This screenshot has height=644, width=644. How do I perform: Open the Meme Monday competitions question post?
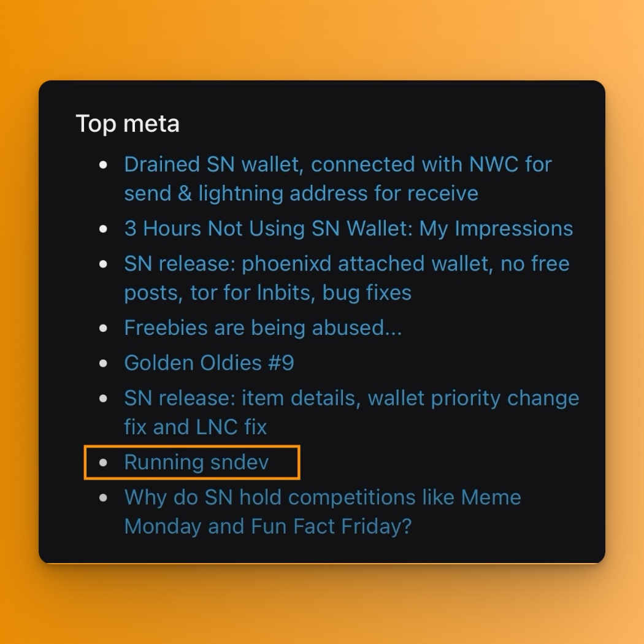(x=322, y=497)
